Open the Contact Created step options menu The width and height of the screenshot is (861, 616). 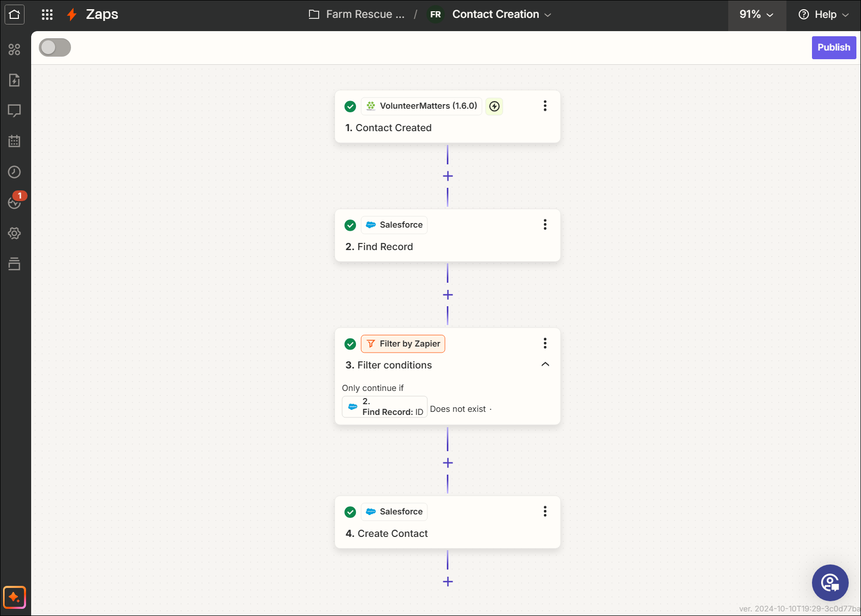(545, 106)
